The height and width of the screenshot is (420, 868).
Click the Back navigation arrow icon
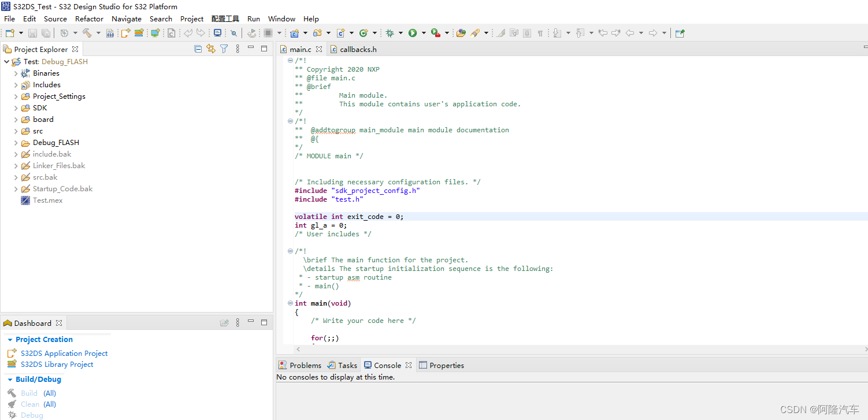point(630,33)
